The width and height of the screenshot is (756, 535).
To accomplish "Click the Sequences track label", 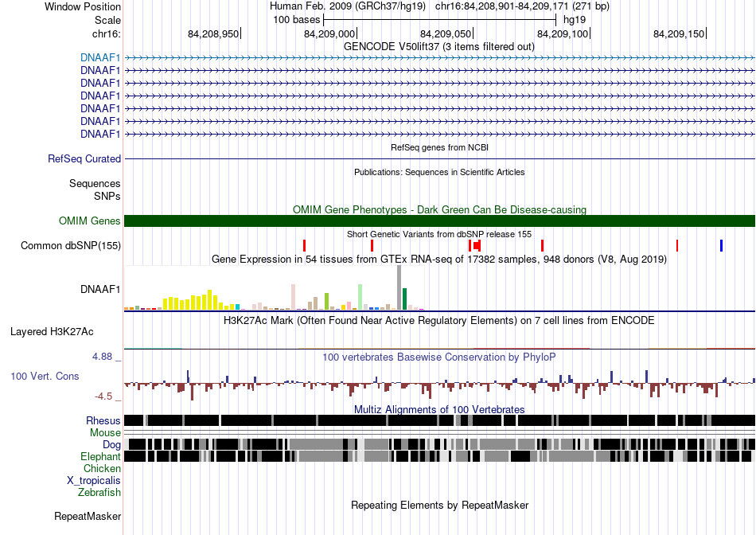I will (x=95, y=183).
